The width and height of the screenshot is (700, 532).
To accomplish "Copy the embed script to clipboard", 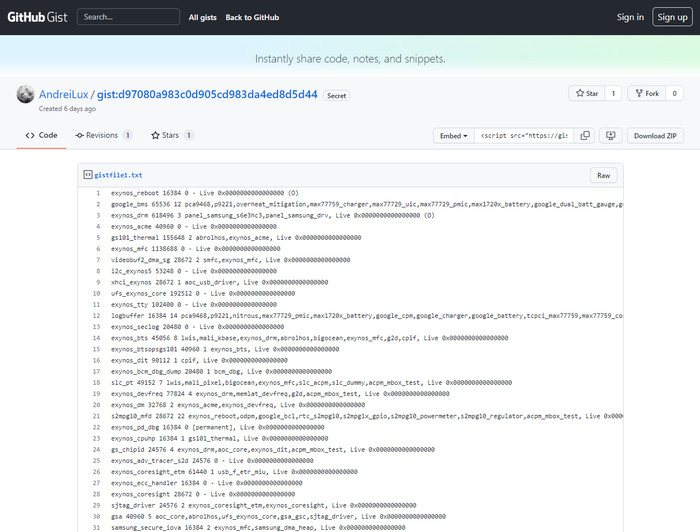I will (x=584, y=136).
